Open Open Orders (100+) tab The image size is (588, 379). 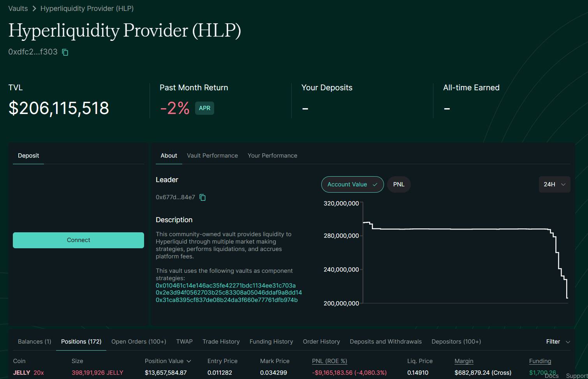click(139, 342)
